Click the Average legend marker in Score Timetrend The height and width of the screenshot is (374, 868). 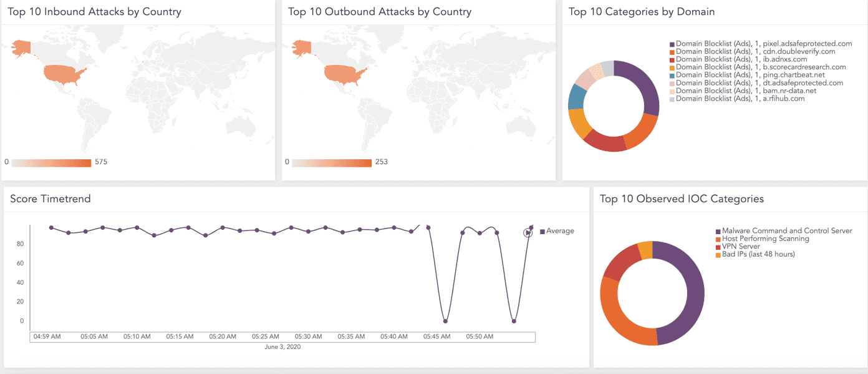pos(541,230)
